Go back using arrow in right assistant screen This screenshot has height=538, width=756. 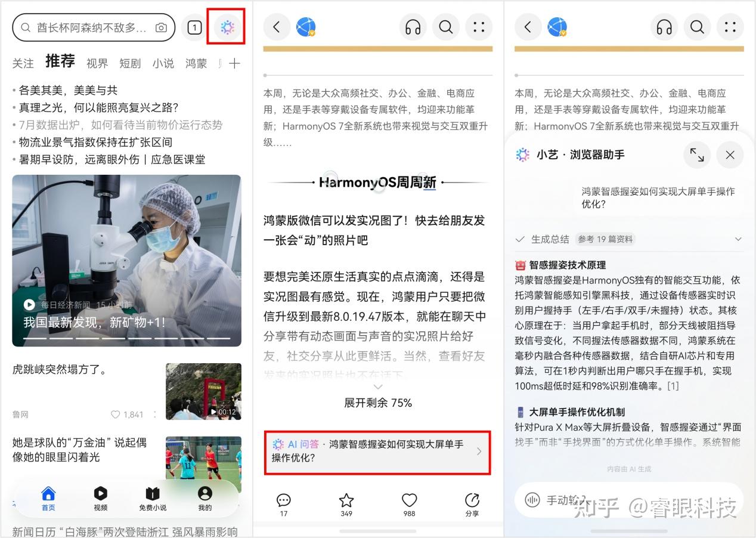(528, 27)
